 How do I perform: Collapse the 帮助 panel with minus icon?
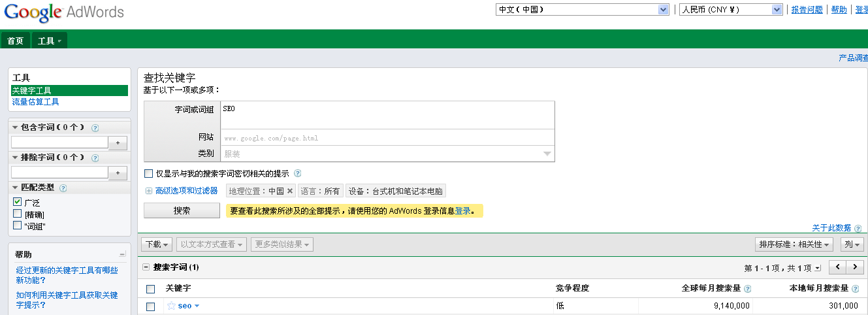[122, 254]
